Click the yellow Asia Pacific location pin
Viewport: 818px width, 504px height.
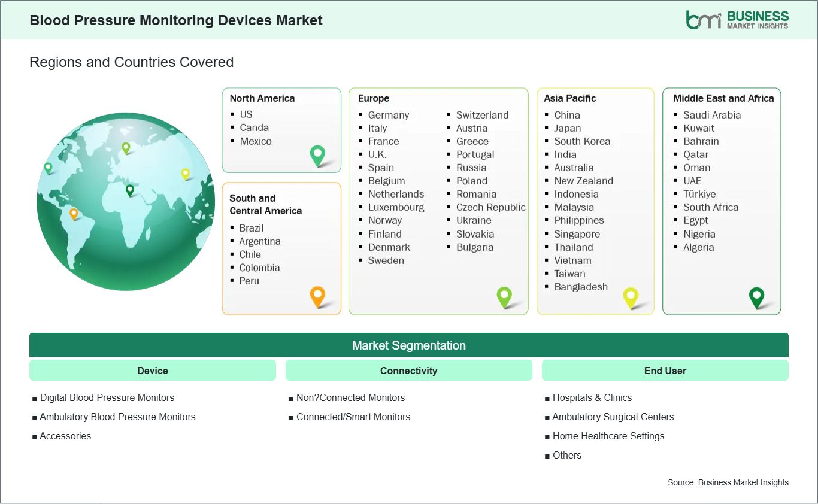click(631, 297)
